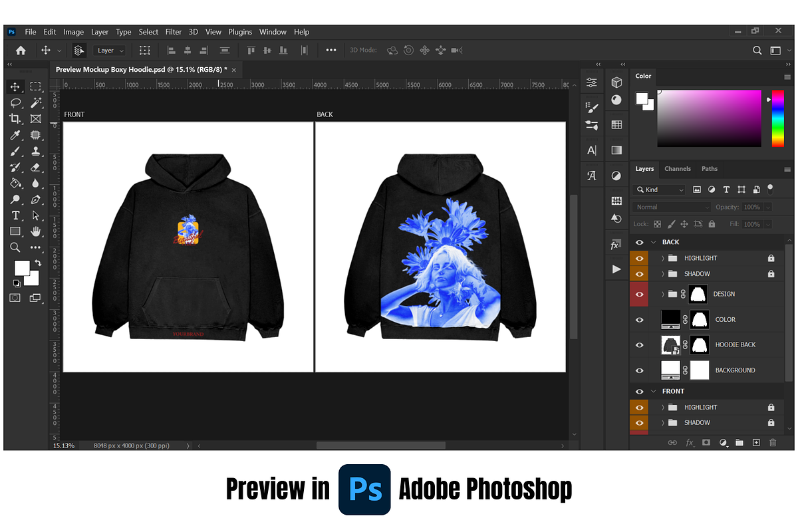Viewport: 798px width, 532px height.
Task: Open the Fill value dropdown
Action: pyautogui.click(x=768, y=224)
